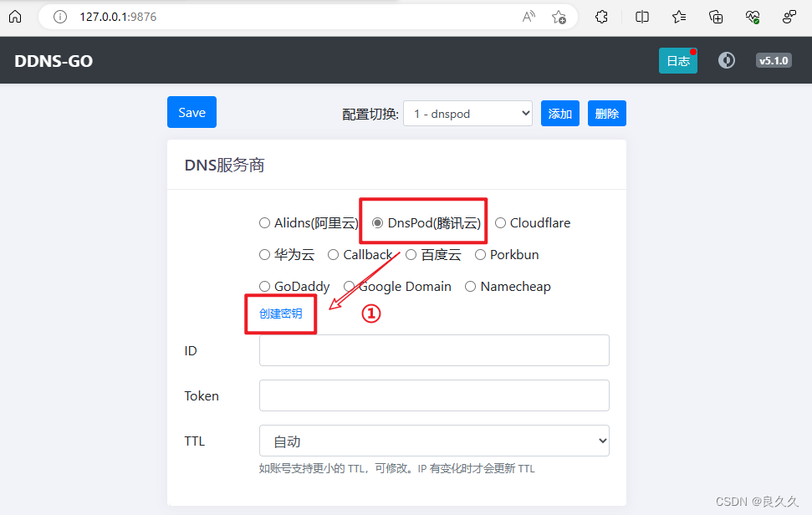
Task: Open the 配置切换 config dropdown showing 1 - dnspod
Action: (x=467, y=113)
